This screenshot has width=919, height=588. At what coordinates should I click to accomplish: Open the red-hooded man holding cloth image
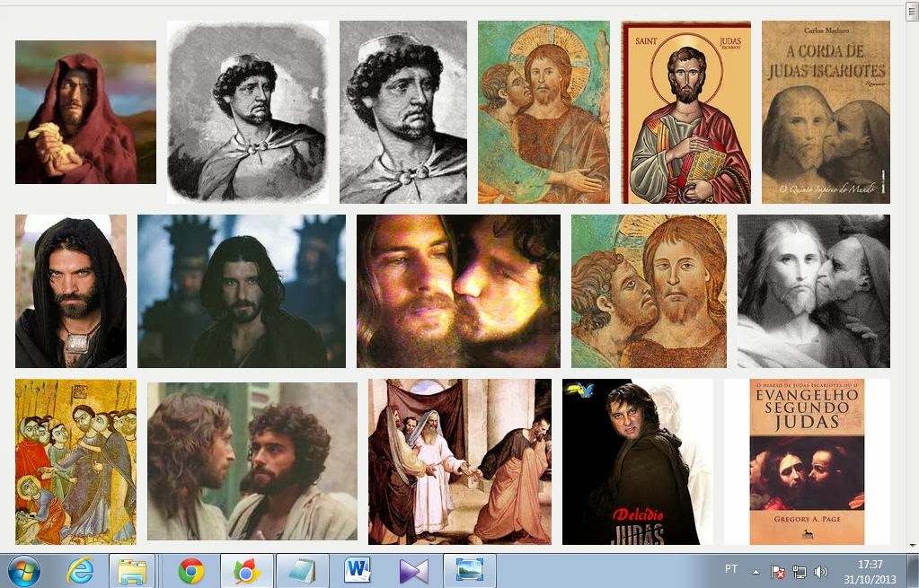[x=85, y=112]
